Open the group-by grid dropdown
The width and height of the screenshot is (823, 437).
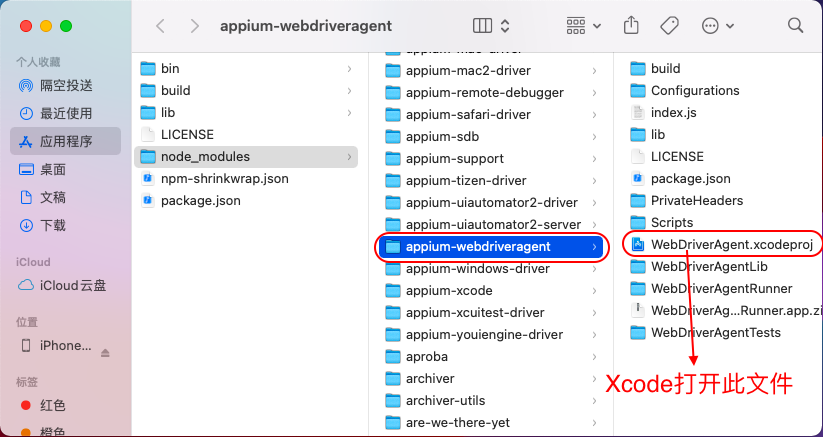(583, 26)
